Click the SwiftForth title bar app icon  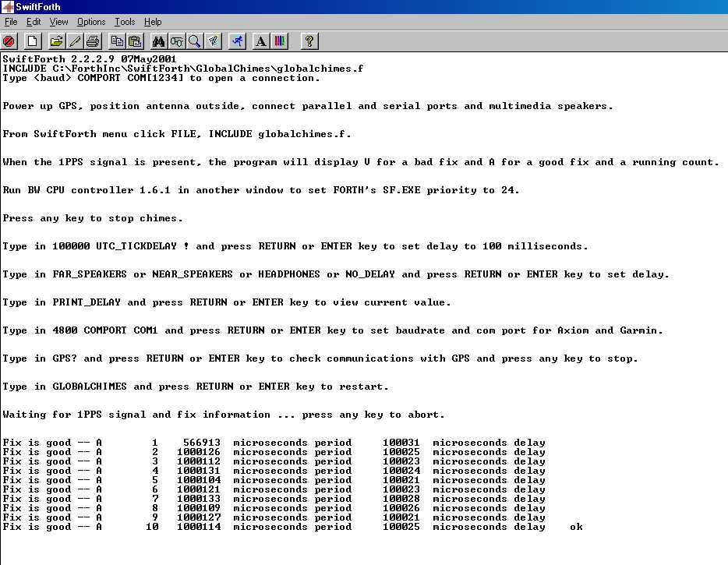(x=8, y=6)
